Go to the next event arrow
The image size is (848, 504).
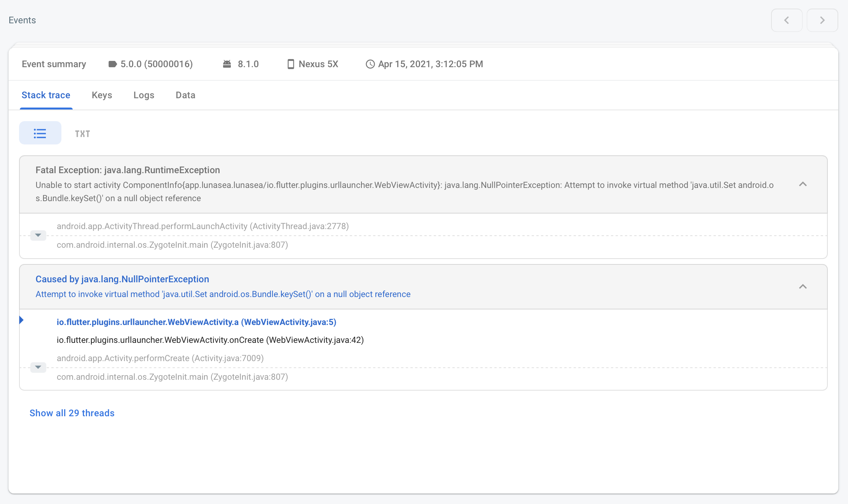[x=822, y=20]
